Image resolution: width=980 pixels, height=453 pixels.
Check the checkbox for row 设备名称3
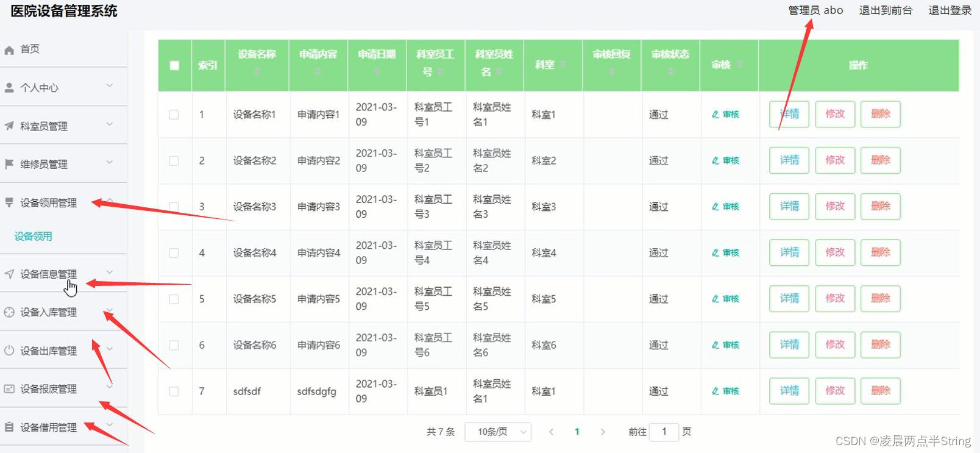coord(174,207)
